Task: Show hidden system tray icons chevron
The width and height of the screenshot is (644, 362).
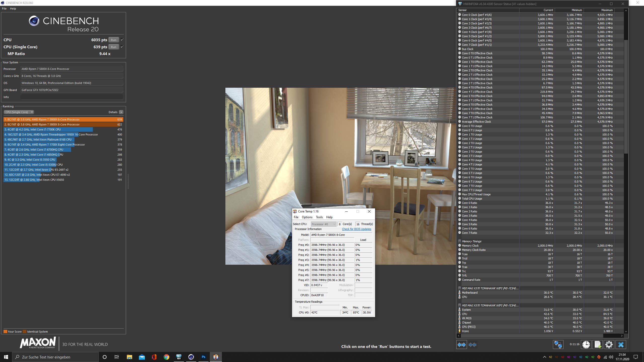Action: [x=545, y=357]
